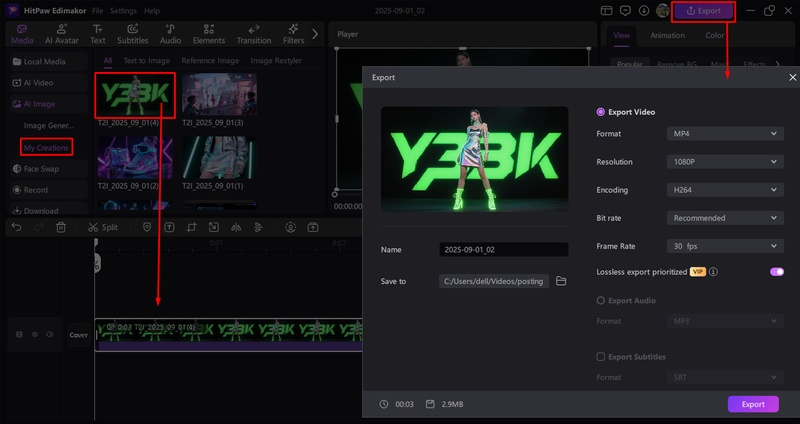The image size is (800, 424).
Task: Open the download center icon
Action: (644, 11)
